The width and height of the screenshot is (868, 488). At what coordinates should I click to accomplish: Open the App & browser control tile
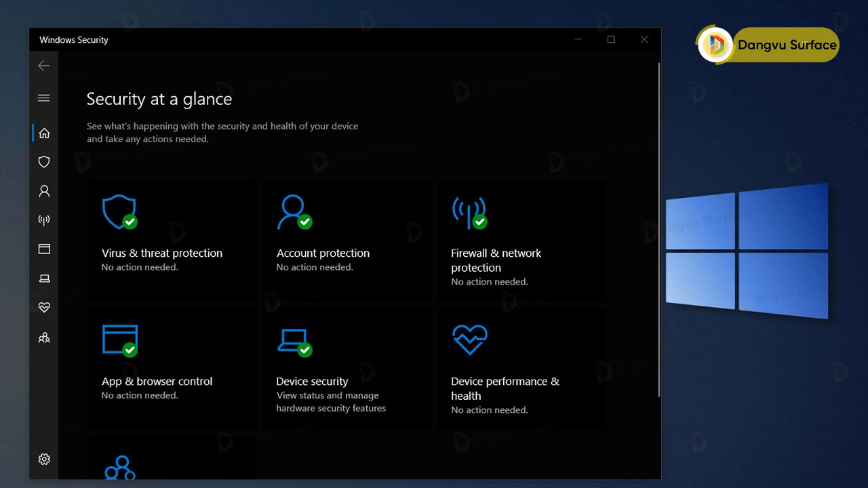click(172, 367)
